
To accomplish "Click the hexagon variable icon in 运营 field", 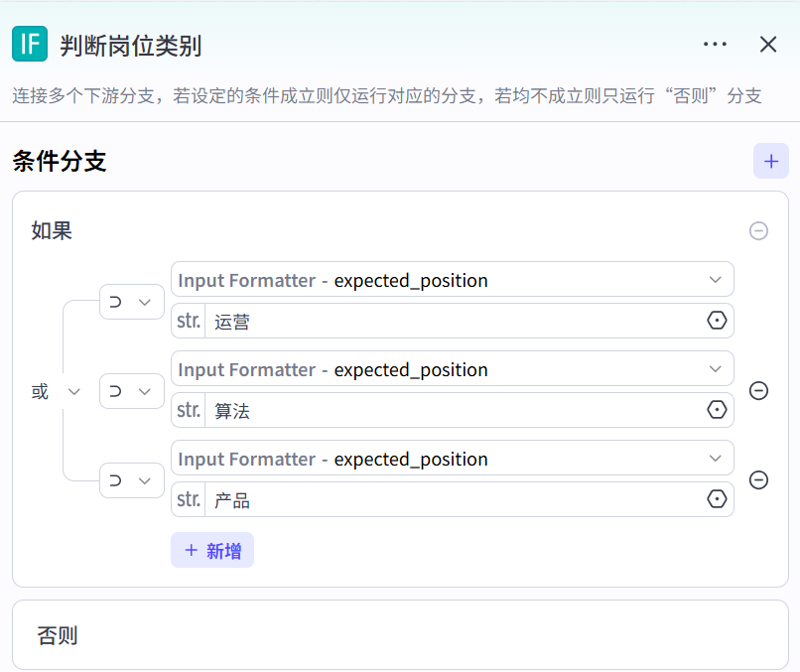I will point(717,321).
